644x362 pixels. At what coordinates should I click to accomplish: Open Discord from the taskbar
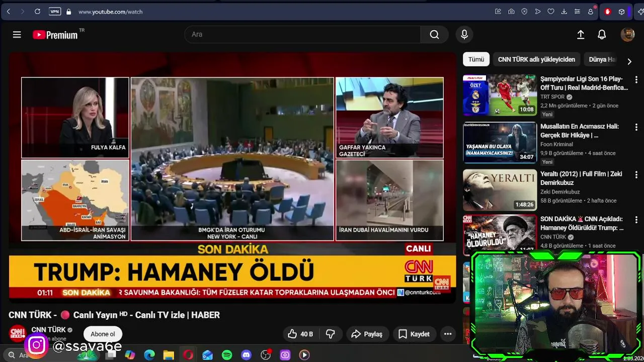point(246,355)
